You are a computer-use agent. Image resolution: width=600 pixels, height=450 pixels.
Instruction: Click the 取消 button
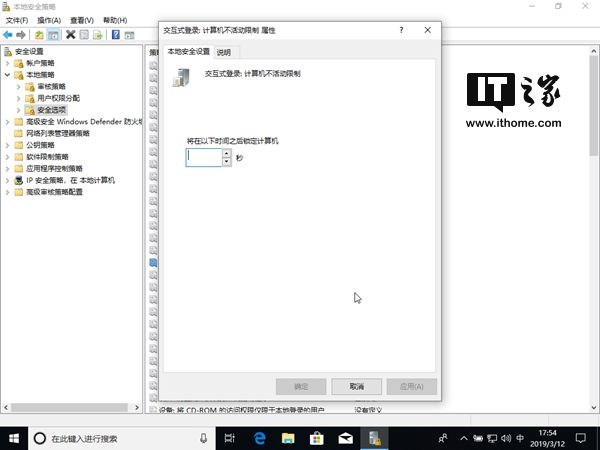pos(357,386)
